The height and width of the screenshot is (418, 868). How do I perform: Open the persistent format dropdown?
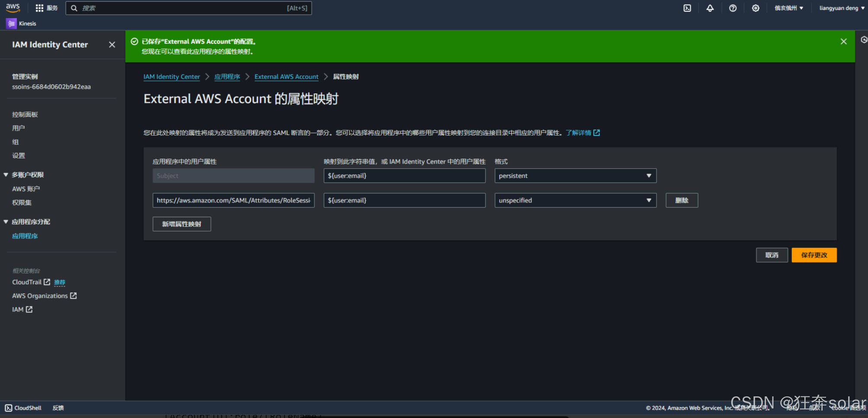pos(575,176)
